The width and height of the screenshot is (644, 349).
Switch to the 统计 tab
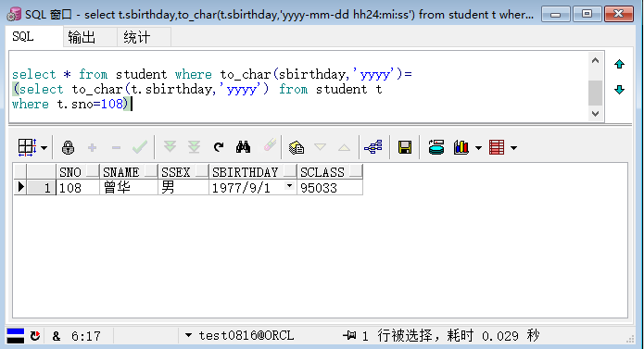coord(145,37)
